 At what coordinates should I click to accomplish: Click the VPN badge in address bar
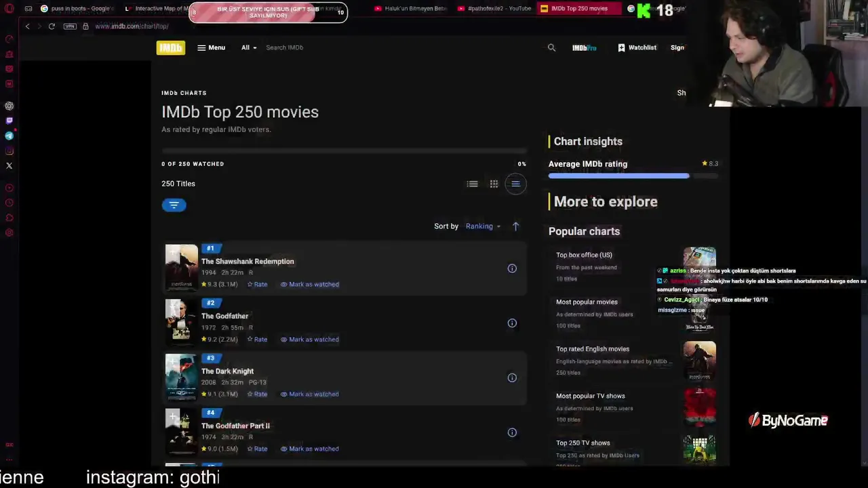click(70, 26)
